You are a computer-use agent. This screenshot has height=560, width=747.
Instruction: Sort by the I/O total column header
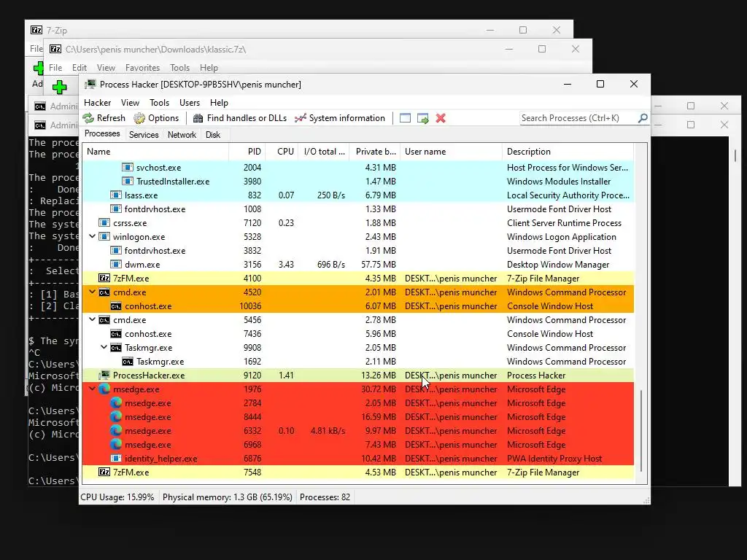(x=324, y=152)
